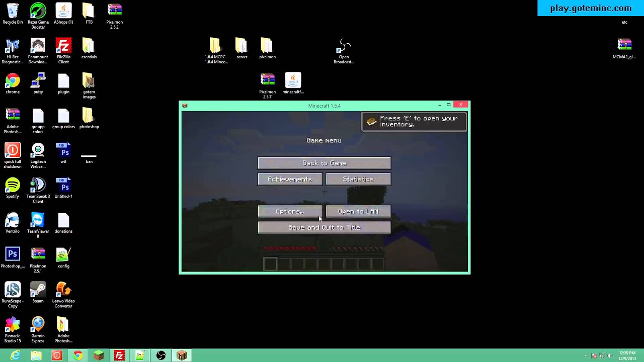Select the TeamViewer 8 shortcut

[38, 225]
